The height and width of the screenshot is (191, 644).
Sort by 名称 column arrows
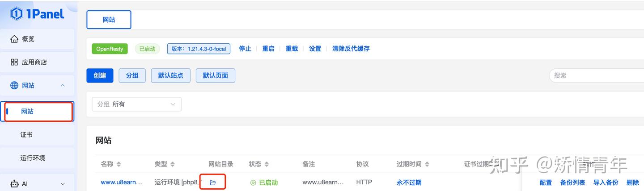pos(119,164)
